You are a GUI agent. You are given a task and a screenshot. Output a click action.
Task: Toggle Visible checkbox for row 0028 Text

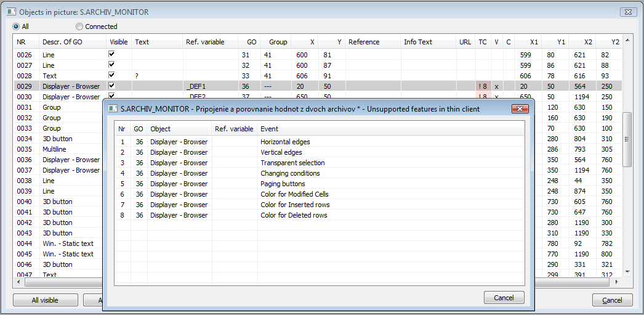click(111, 75)
